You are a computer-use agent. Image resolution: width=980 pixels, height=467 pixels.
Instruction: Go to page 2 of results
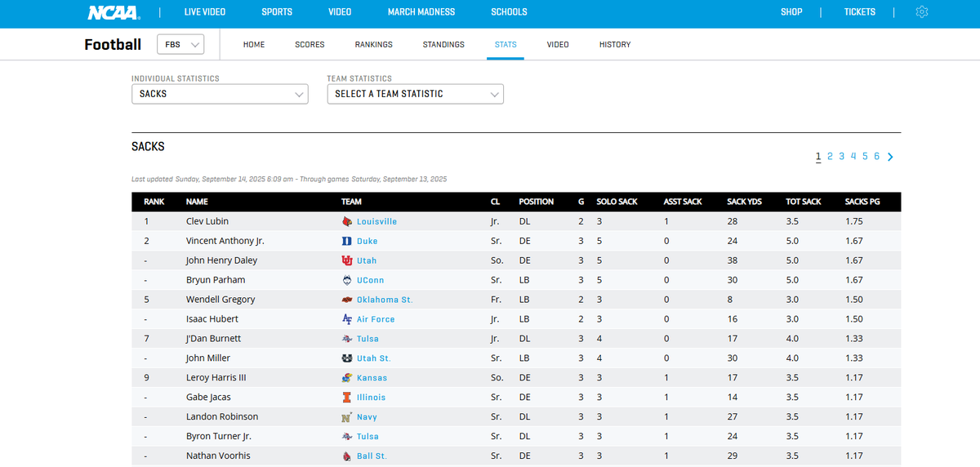(x=830, y=156)
